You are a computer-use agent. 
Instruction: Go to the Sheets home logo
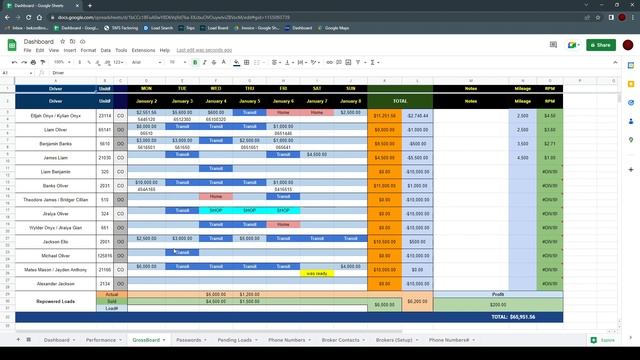pyautogui.click(x=12, y=45)
